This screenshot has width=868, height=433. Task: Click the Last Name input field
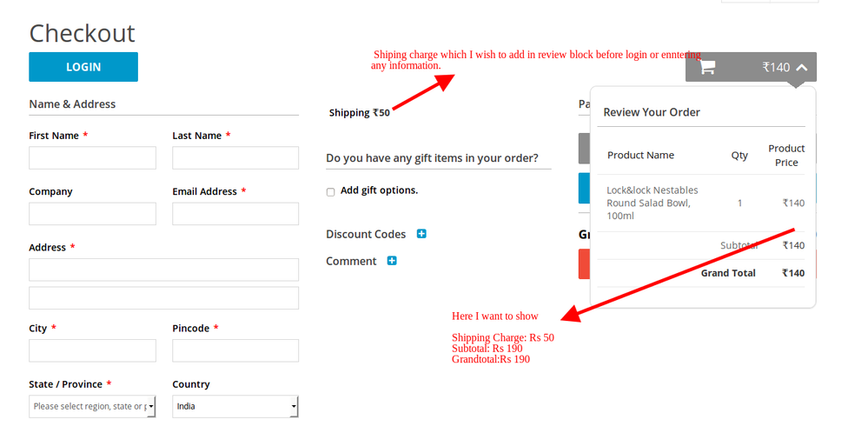[x=235, y=158]
